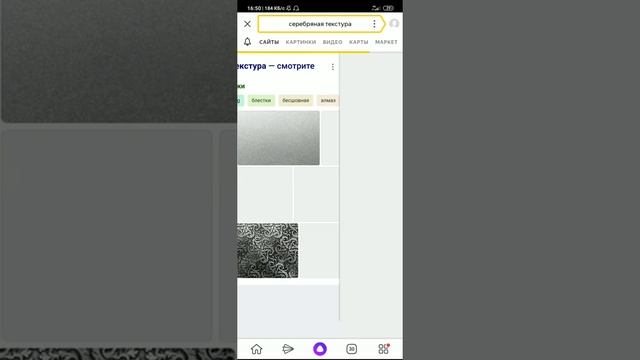Select the 'бесшовная' filter chip
The height and width of the screenshot is (360, 640).
pyautogui.click(x=296, y=100)
